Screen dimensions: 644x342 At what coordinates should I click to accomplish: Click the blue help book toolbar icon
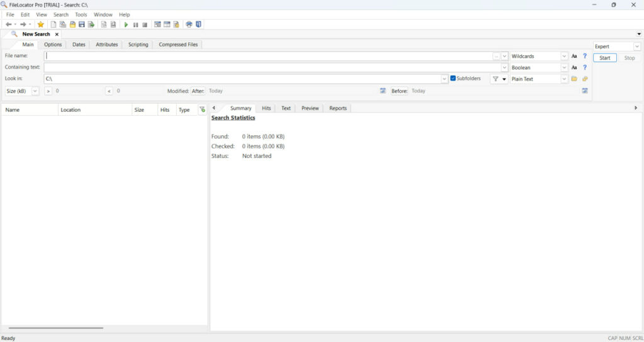coord(198,25)
